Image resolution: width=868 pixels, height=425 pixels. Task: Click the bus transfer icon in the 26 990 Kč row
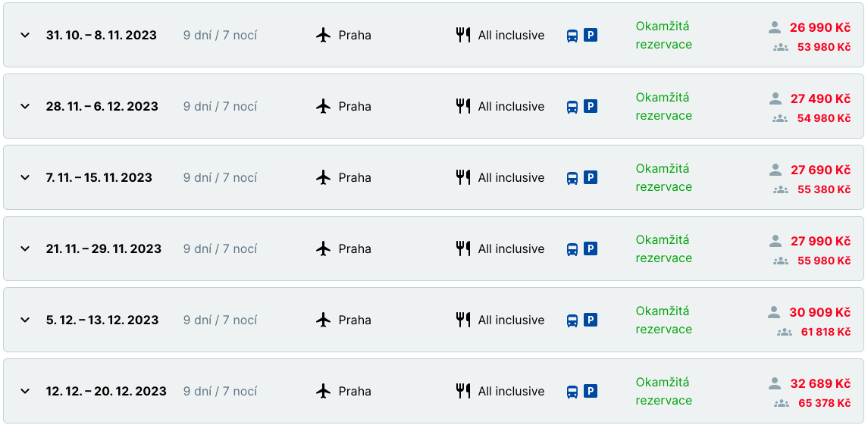[x=572, y=36]
